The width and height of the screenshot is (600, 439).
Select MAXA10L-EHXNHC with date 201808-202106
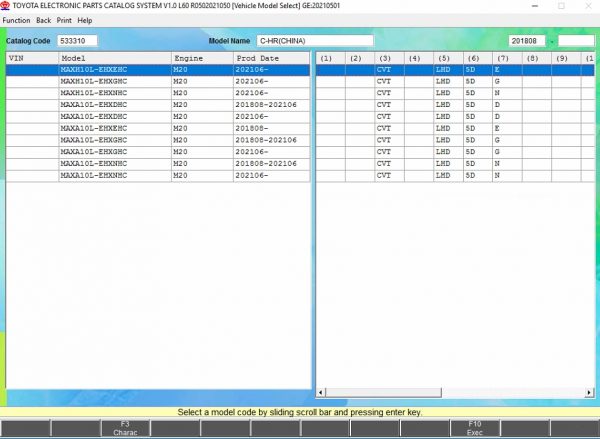click(x=158, y=163)
